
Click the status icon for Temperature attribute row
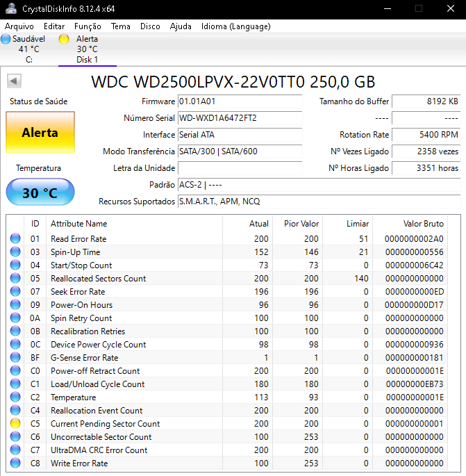point(15,397)
